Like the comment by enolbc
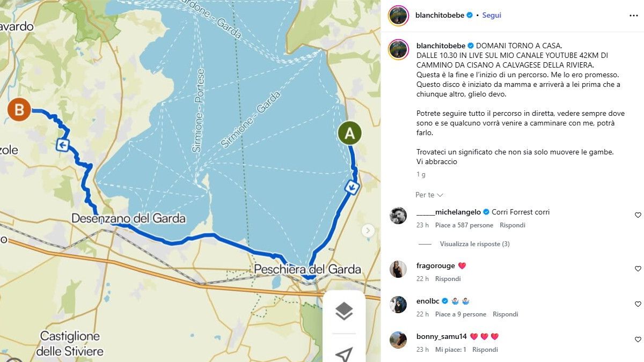The width and height of the screenshot is (644, 362). [x=638, y=304]
